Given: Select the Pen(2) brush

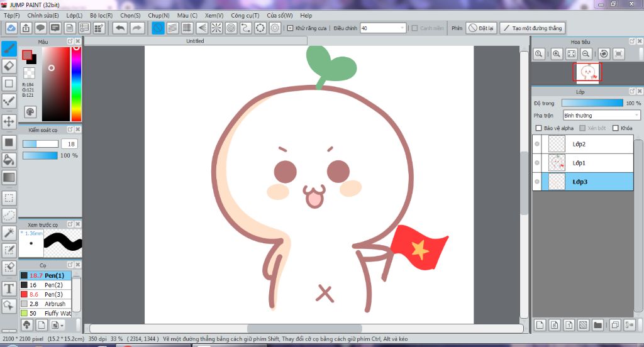Looking at the screenshot, I should (x=45, y=285).
